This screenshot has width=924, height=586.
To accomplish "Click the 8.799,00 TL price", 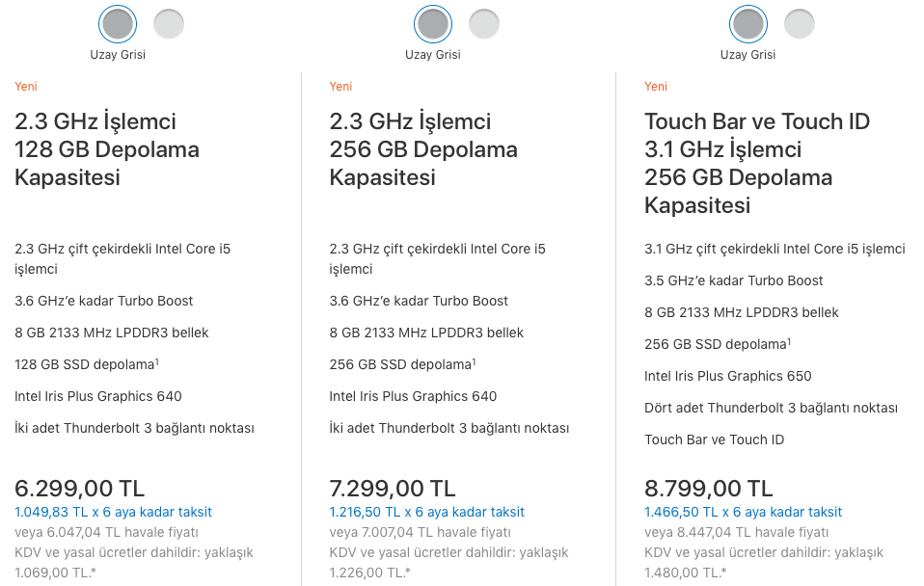I will tap(708, 489).
